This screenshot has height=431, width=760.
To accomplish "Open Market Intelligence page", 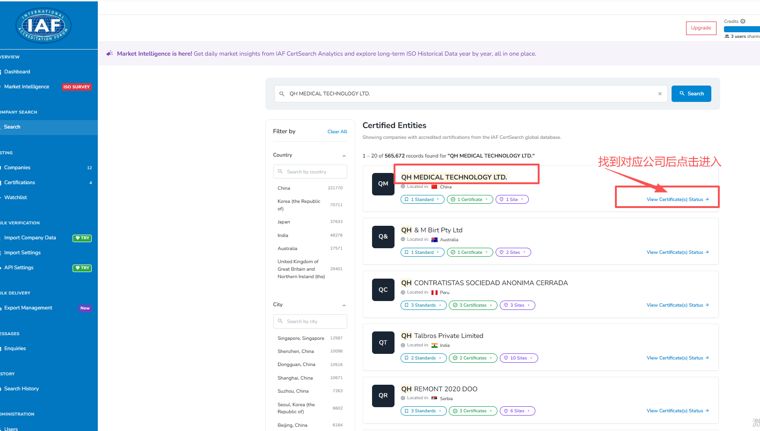I will click(27, 87).
